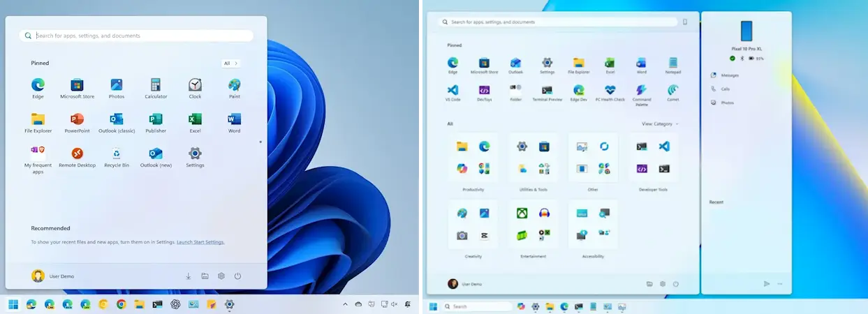Open Messages in the Pixel phone panel
868x314 pixels.
click(729, 75)
